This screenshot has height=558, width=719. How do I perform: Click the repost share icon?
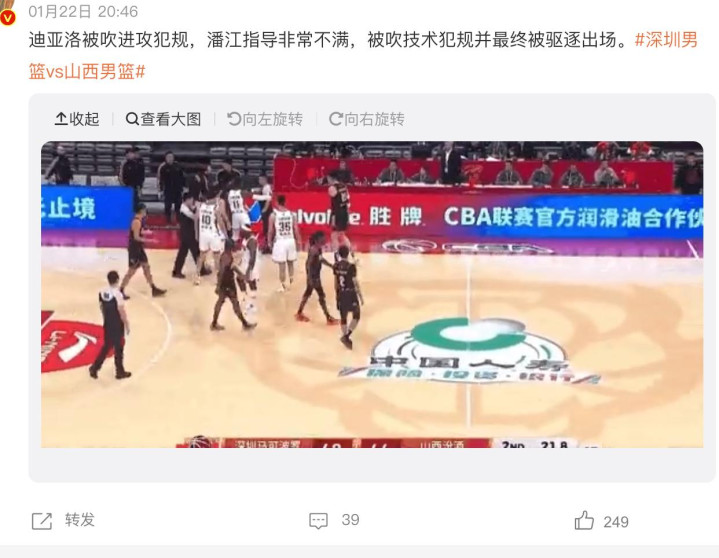coord(42,521)
